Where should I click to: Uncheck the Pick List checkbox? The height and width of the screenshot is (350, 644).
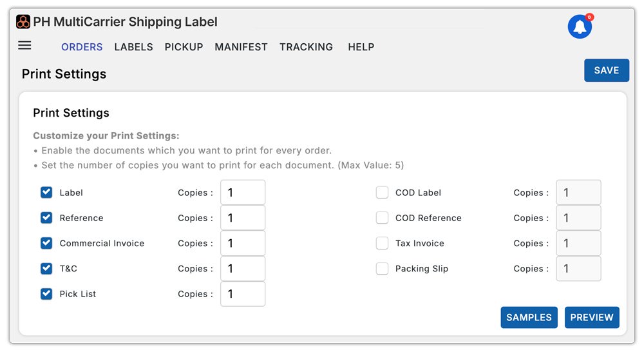46,294
